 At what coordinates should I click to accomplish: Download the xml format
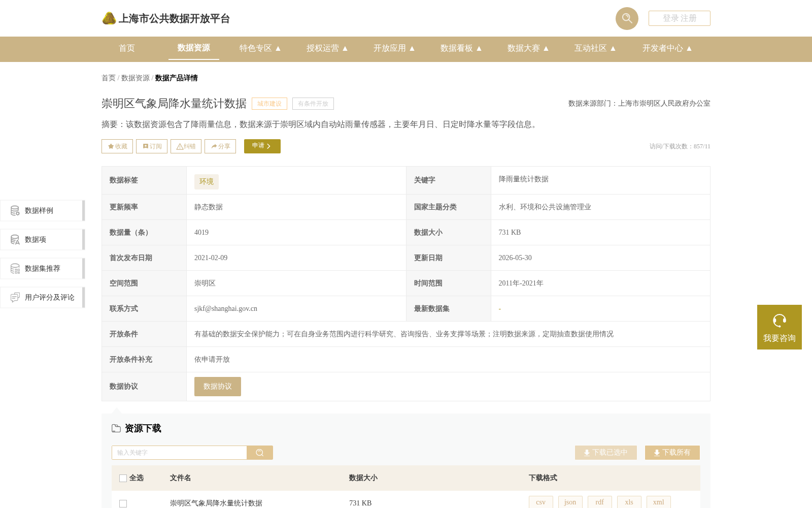(659, 502)
